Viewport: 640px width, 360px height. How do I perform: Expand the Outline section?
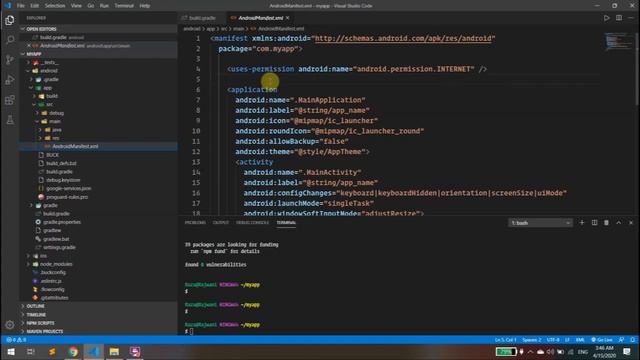click(98, 306)
